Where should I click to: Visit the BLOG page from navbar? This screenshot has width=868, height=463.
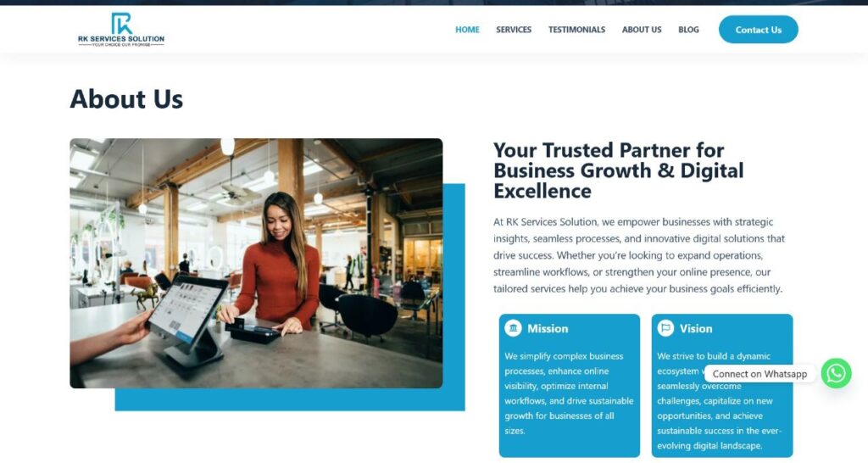coord(688,30)
